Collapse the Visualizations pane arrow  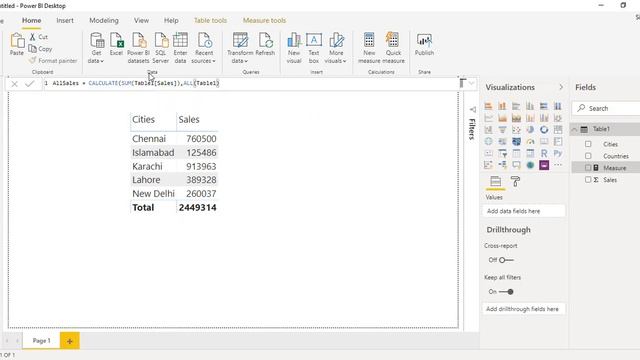click(561, 87)
